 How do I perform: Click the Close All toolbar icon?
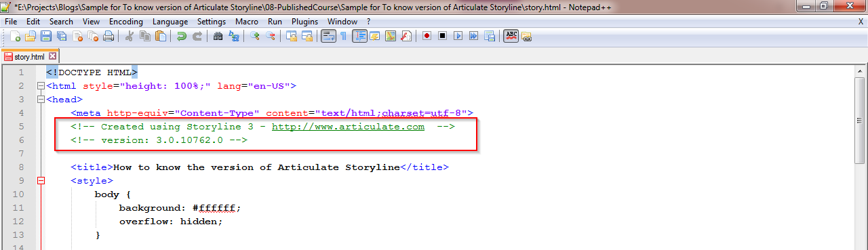[x=93, y=36]
